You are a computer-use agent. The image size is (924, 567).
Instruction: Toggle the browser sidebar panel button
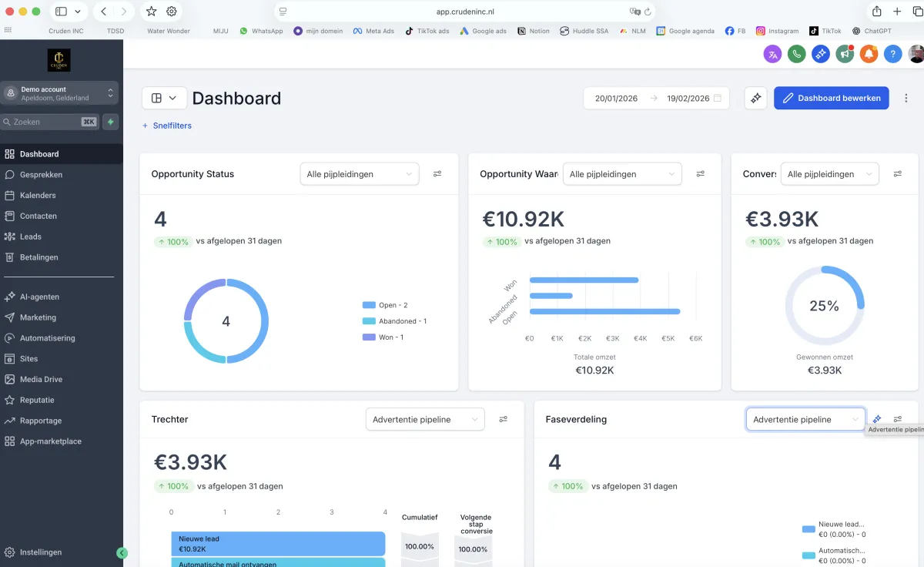point(62,12)
